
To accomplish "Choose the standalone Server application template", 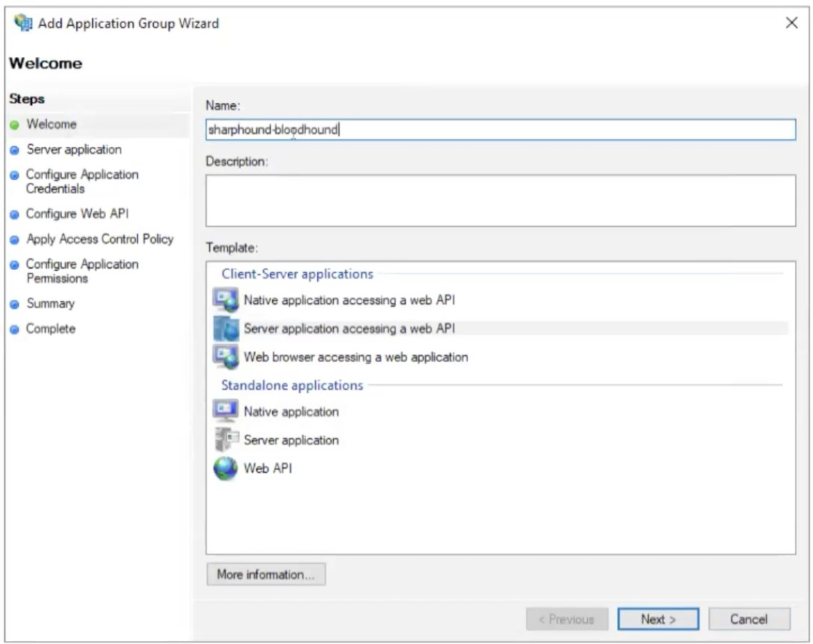I will [291, 440].
